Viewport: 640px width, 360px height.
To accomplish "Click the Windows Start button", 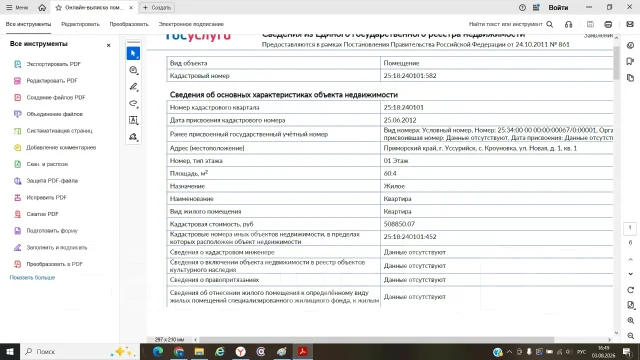I will 10,351.
